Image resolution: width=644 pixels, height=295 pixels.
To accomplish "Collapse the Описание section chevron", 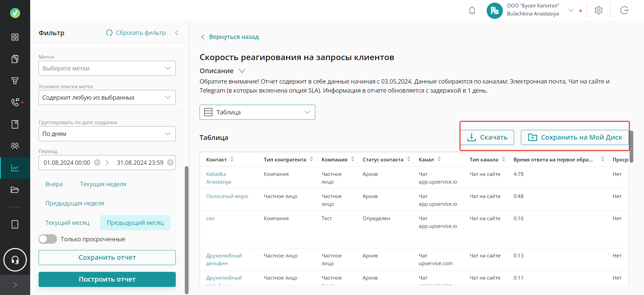I will [242, 71].
